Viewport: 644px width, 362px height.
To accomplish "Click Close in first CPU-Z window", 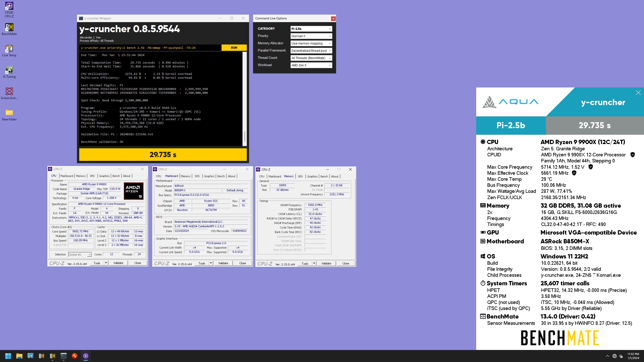I will (x=138, y=263).
